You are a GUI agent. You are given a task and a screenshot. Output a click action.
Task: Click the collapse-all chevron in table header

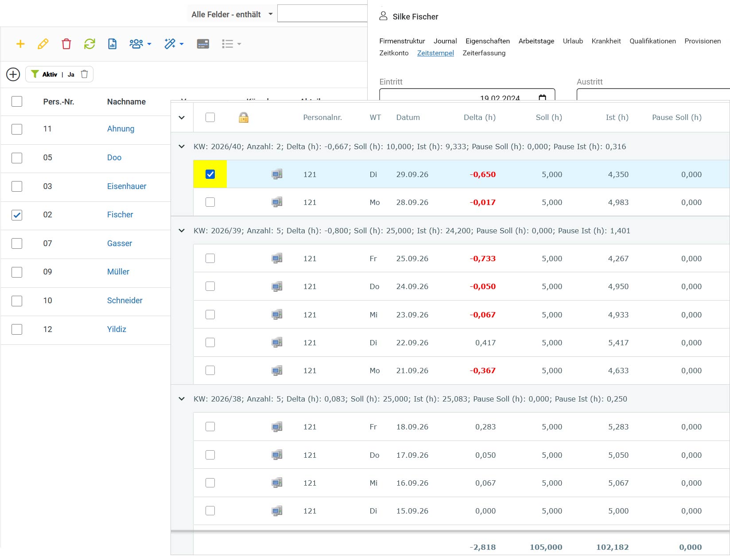click(x=182, y=118)
